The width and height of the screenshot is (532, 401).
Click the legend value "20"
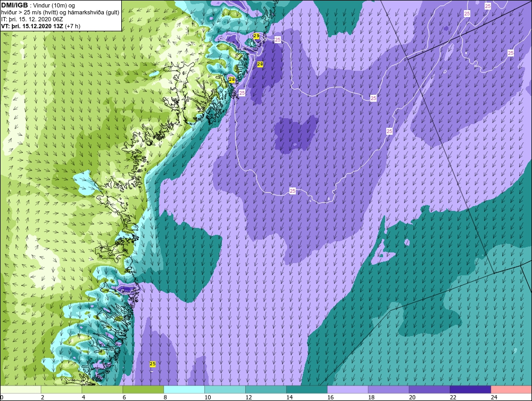click(x=412, y=397)
